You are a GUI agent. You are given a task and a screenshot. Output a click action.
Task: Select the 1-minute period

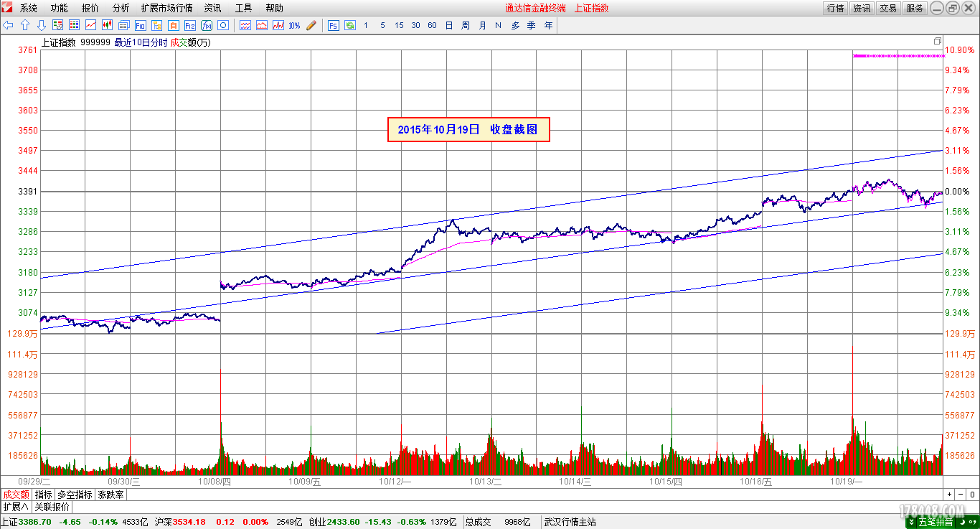[x=366, y=25]
